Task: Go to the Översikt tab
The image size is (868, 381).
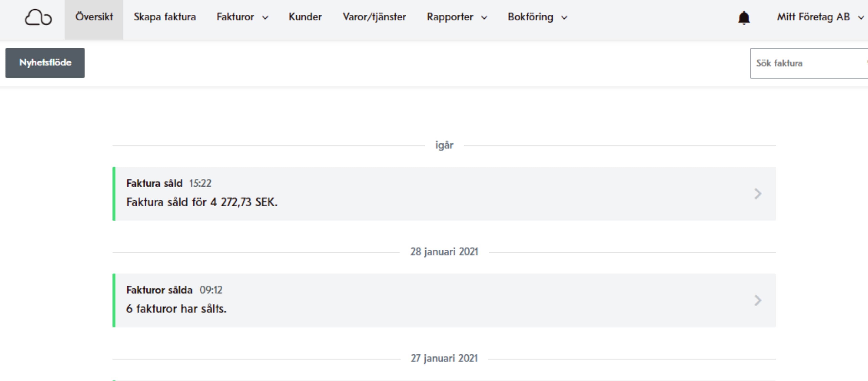Action: pyautogui.click(x=94, y=17)
